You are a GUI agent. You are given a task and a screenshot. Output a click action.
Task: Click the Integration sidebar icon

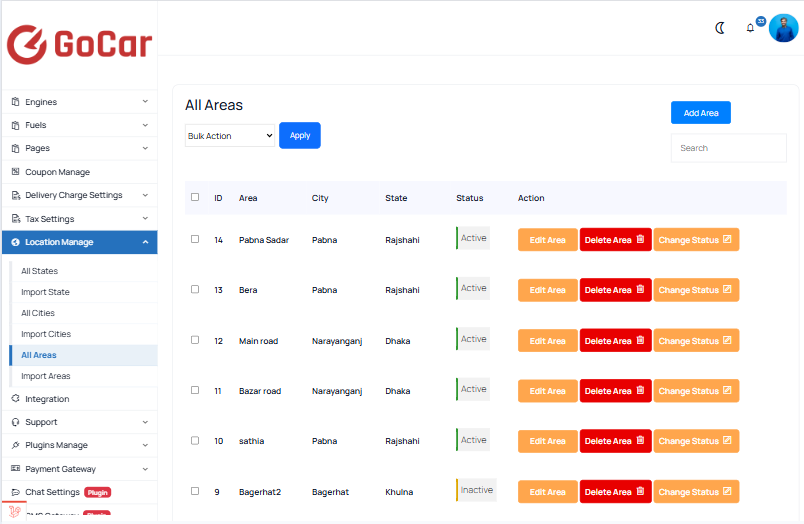coord(15,398)
